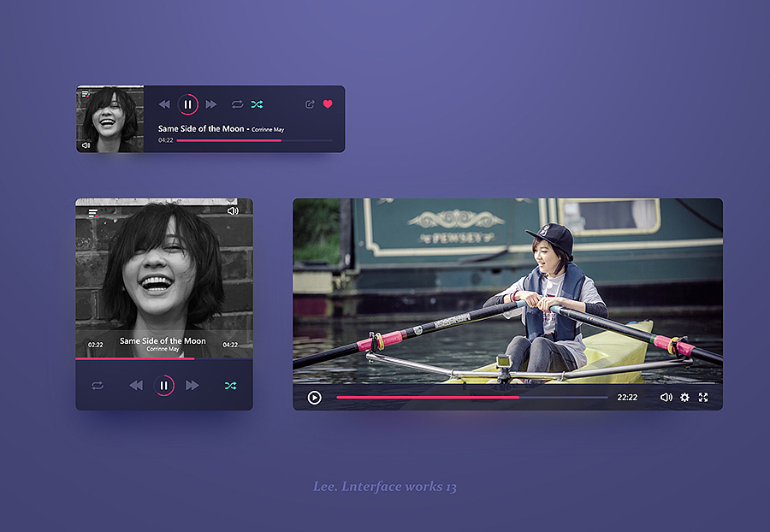Click Same Side of the Moon on album card
The image size is (770, 532).
click(163, 340)
